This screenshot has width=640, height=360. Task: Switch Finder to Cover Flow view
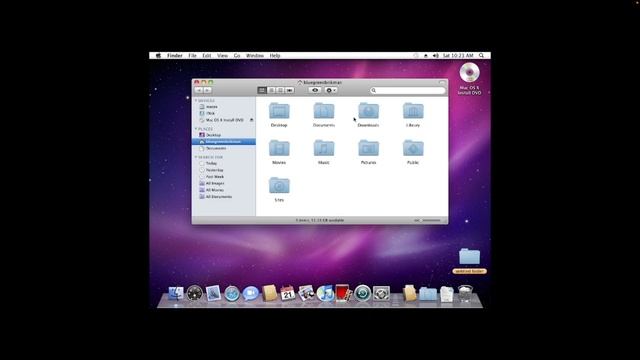(x=290, y=90)
